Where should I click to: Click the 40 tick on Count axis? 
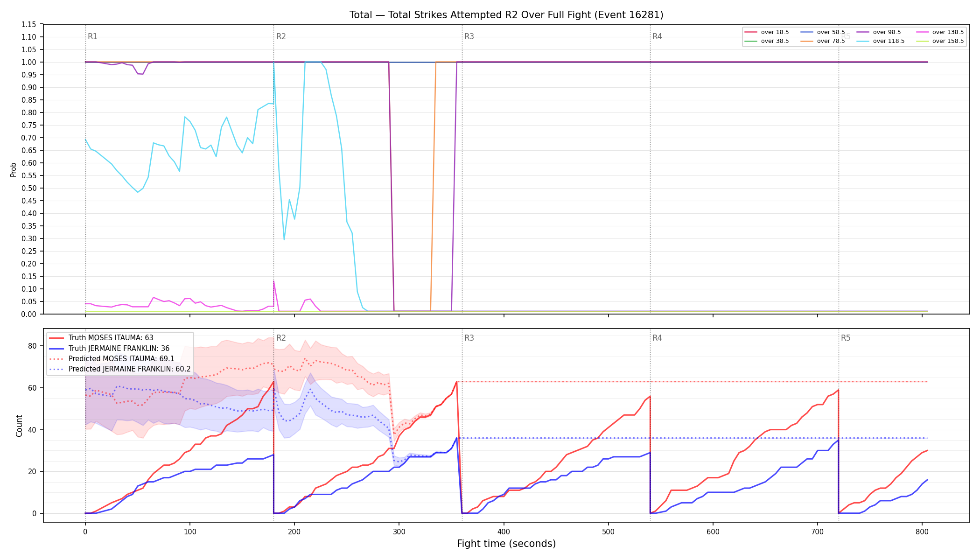(32, 430)
